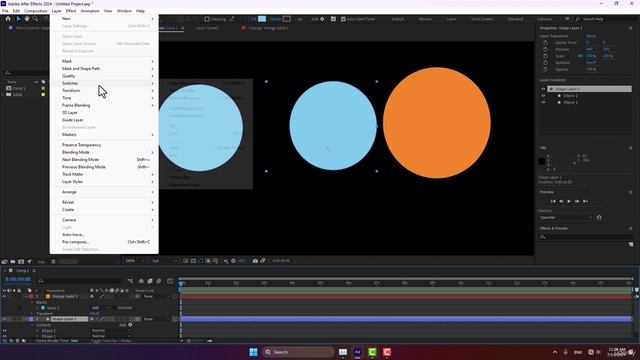640x360 pixels.
Task: Switch to the Review workspace
Action: [x=425, y=19]
